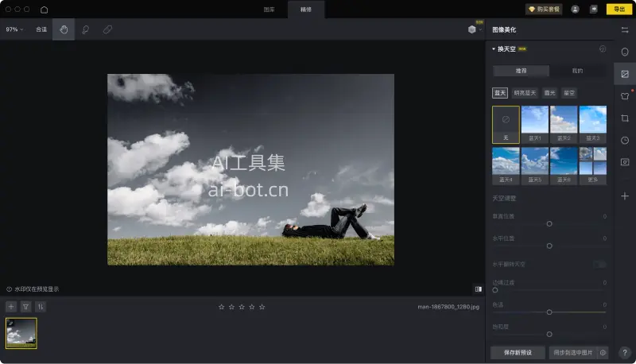Open the 97% zoom level dropdown
Viewport: 636px width, 364px height.
tap(14, 29)
